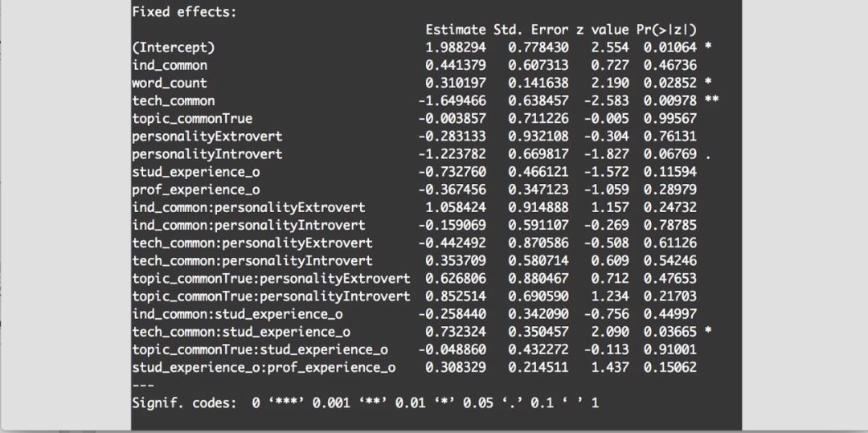Click the "Signif. codes" legend line

pos(365,402)
